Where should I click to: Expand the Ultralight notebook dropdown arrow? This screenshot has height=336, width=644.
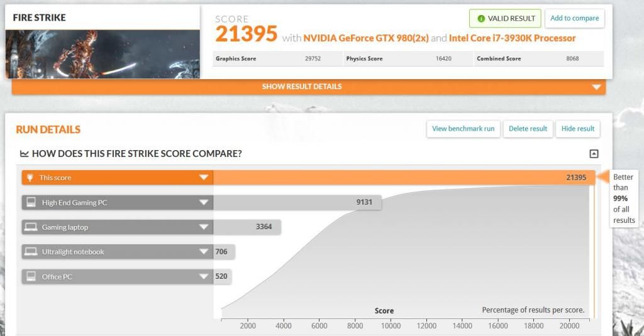pos(204,251)
